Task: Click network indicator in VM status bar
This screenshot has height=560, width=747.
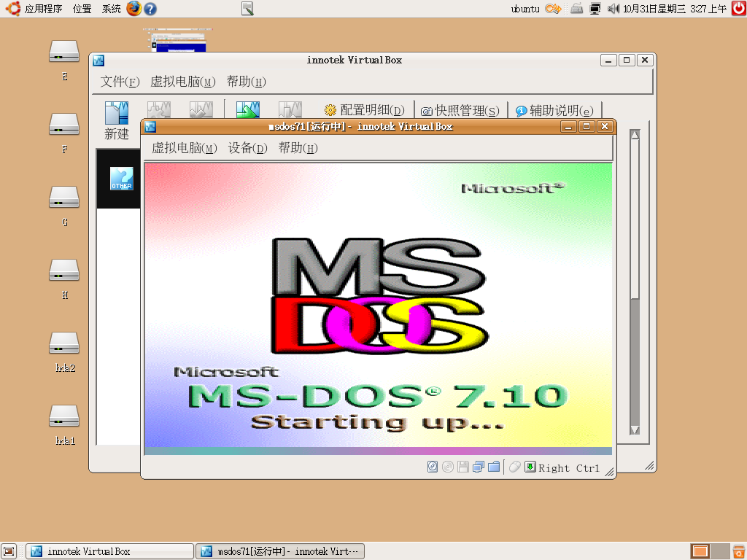Action: coord(479,467)
